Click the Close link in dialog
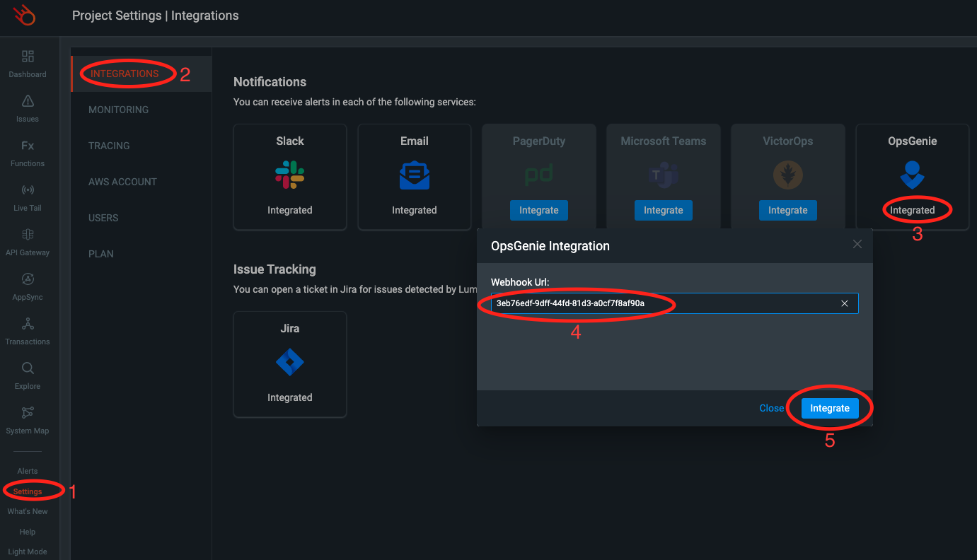Screen dimensions: 977x560 (x=771, y=408)
